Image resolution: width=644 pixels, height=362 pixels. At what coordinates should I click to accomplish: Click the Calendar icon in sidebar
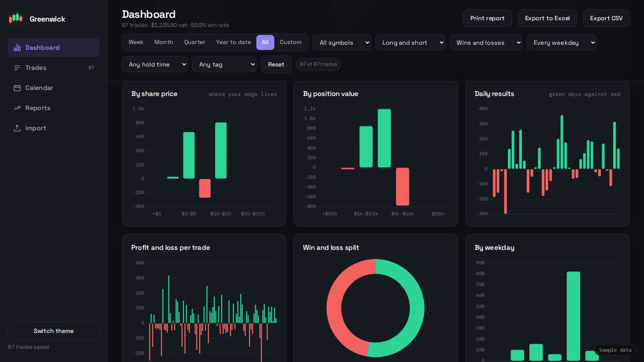pyautogui.click(x=17, y=88)
